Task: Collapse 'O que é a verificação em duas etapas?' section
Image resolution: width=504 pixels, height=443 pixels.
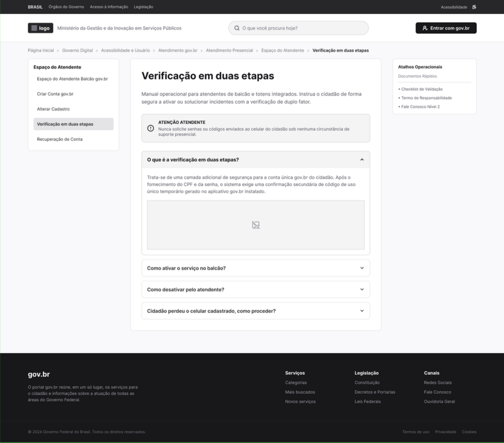Action: 256,160
